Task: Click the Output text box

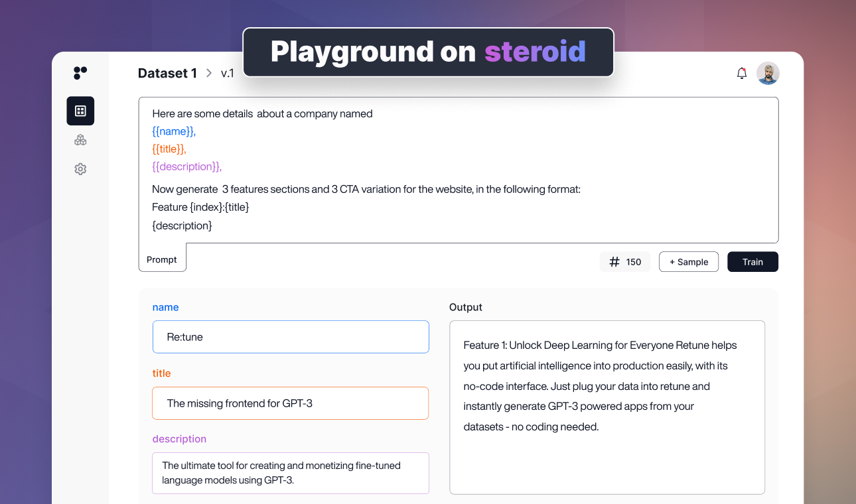Action: (606, 407)
